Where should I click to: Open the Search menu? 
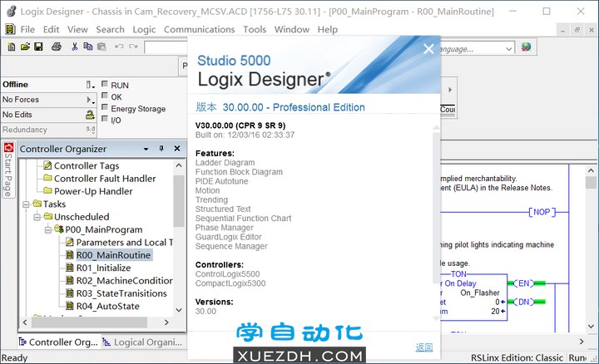[x=110, y=29]
